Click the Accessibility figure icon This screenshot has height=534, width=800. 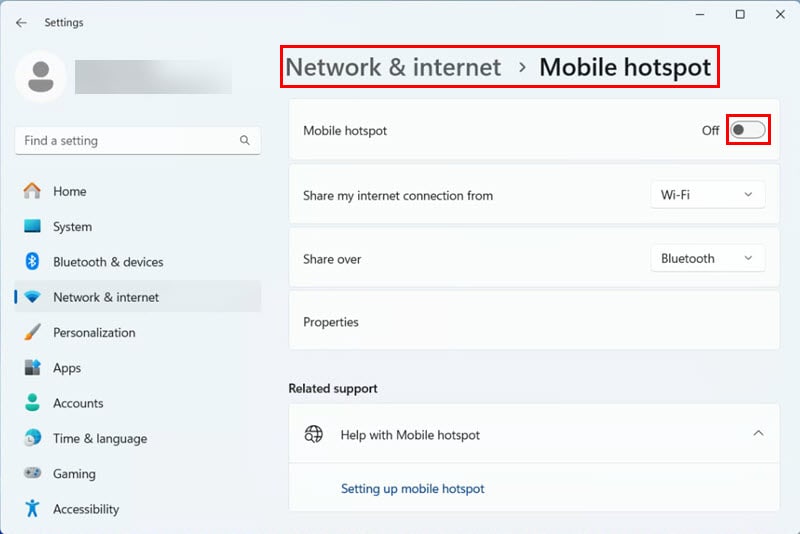click(x=32, y=508)
